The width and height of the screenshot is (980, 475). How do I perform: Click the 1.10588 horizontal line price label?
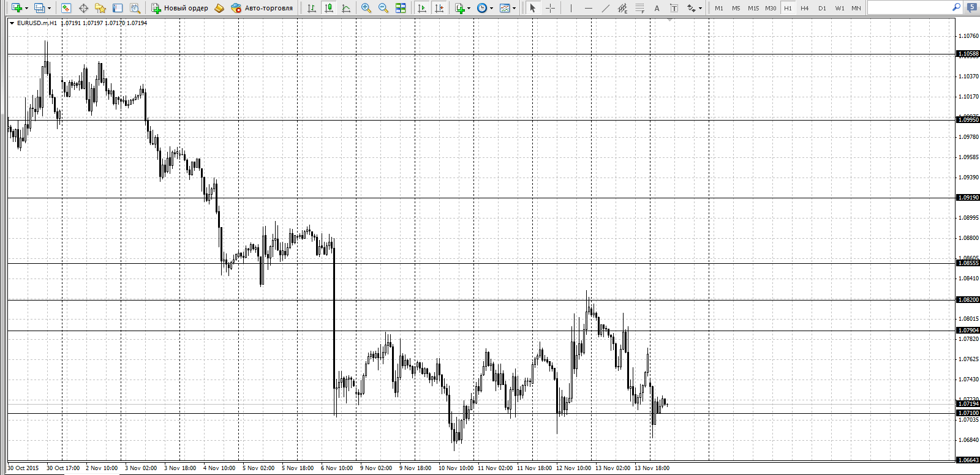click(968, 54)
